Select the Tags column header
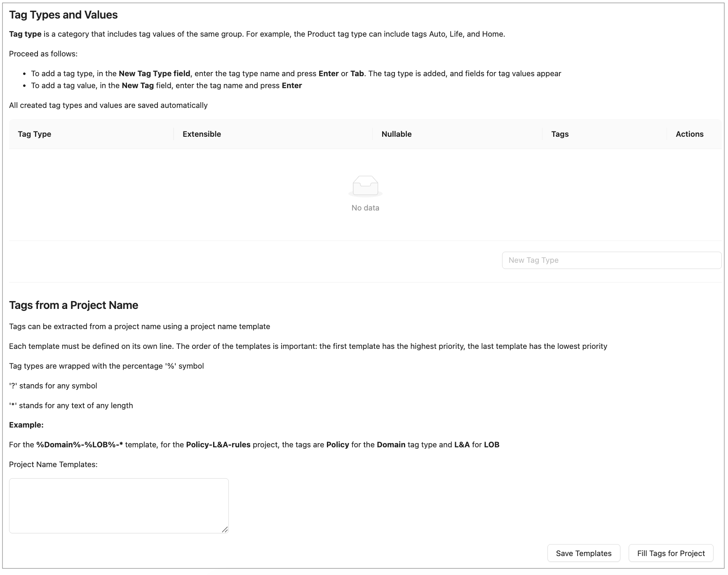The image size is (728, 575). [560, 134]
